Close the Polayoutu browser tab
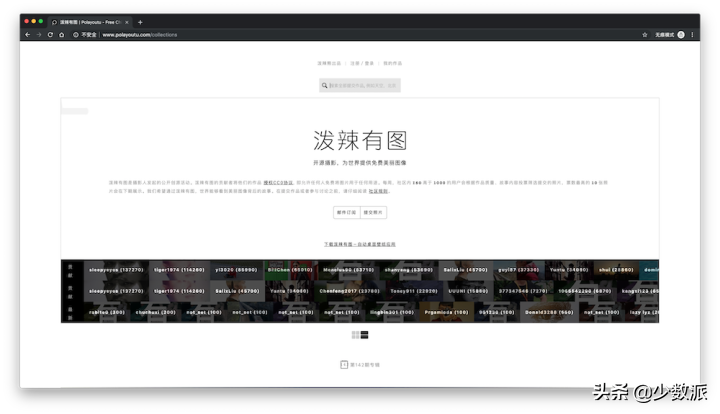 click(127, 22)
